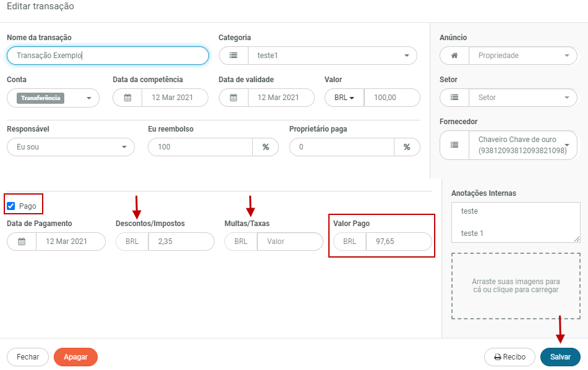Expand the Responsável dropdown
The image size is (588, 370).
tap(70, 147)
